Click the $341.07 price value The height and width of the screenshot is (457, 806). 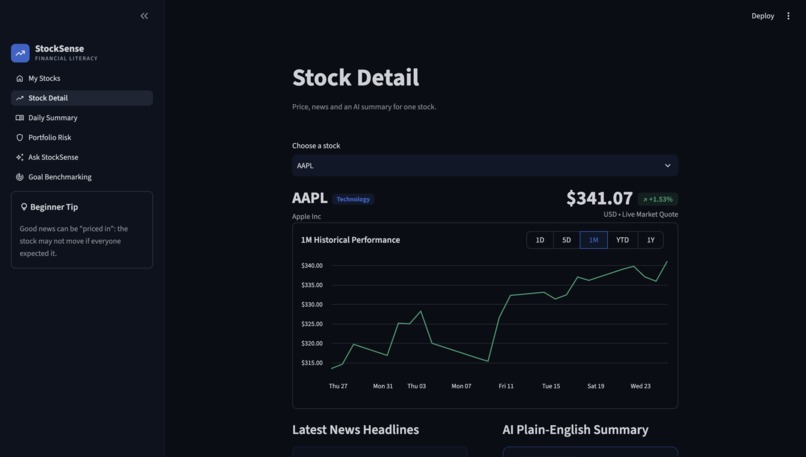pyautogui.click(x=599, y=198)
